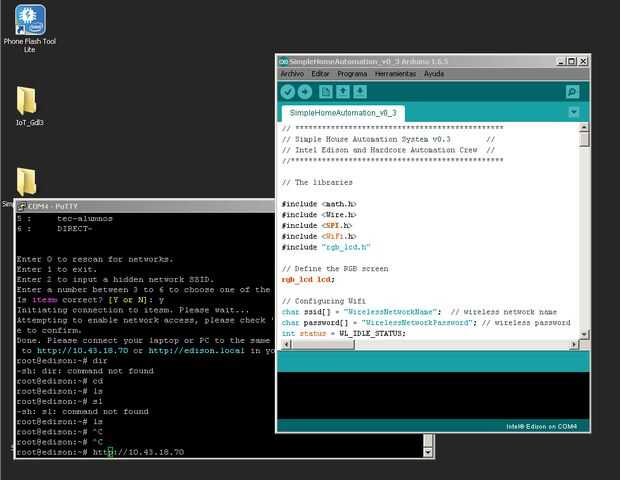Click the '// Configuring Wifi' comment
This screenshot has height=480, width=620.
323,301
